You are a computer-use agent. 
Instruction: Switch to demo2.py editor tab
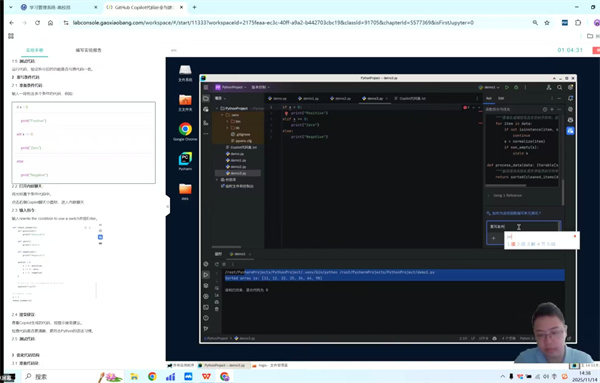[340, 98]
